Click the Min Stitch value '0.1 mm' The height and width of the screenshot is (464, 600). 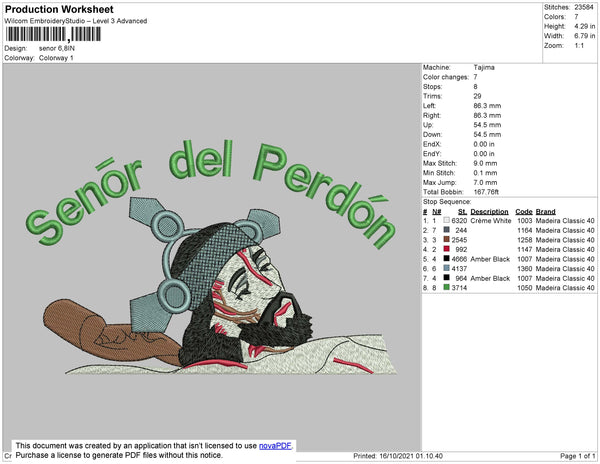[486, 173]
